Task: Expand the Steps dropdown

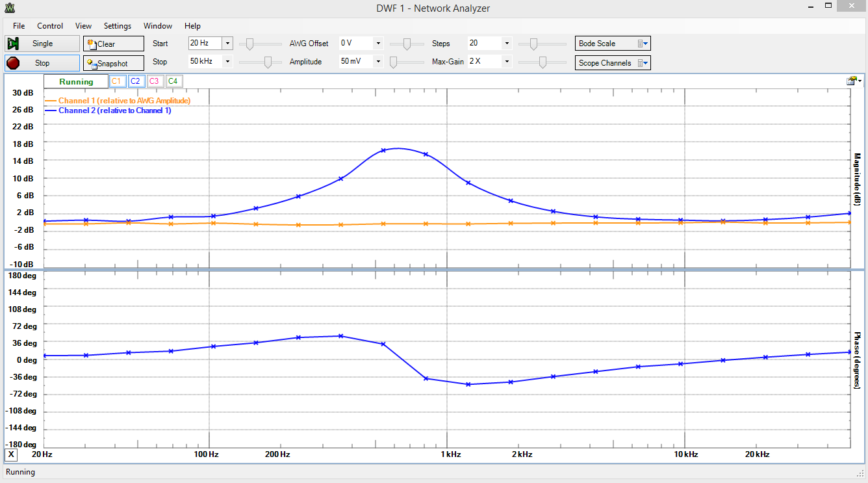Action: point(507,44)
